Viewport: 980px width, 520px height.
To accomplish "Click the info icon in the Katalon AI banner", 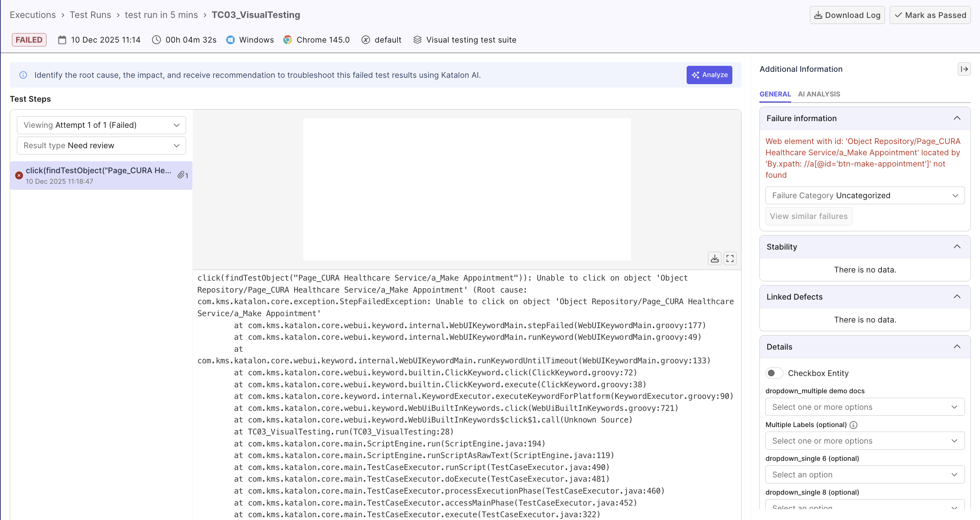I will click(23, 75).
